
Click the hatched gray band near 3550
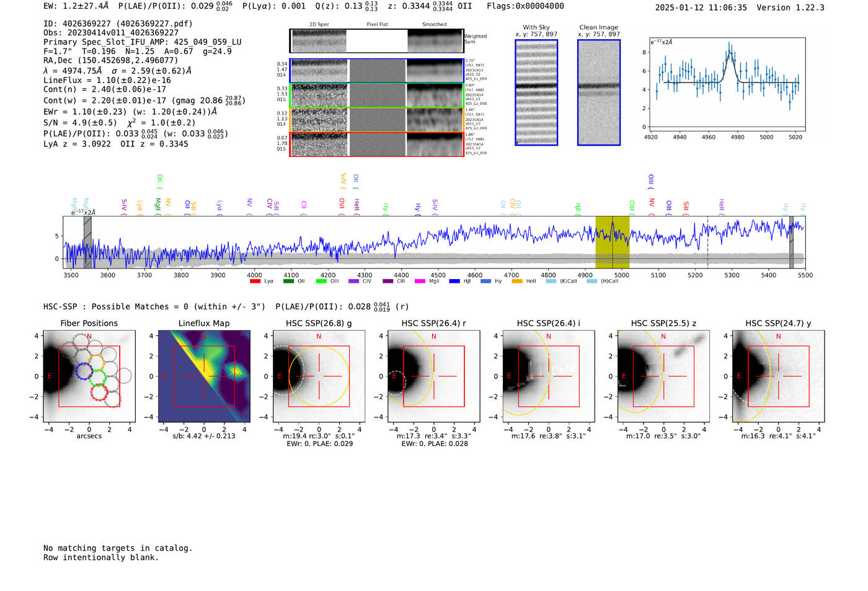[87, 242]
